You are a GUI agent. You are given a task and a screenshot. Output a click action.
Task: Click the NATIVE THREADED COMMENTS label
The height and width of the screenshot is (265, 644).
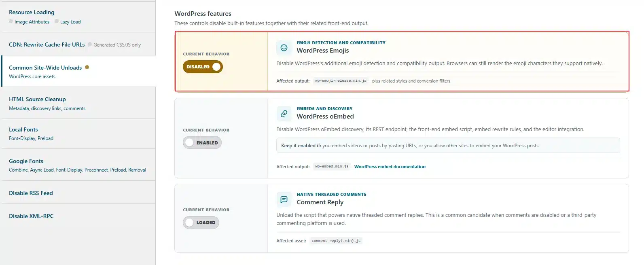pyautogui.click(x=331, y=194)
